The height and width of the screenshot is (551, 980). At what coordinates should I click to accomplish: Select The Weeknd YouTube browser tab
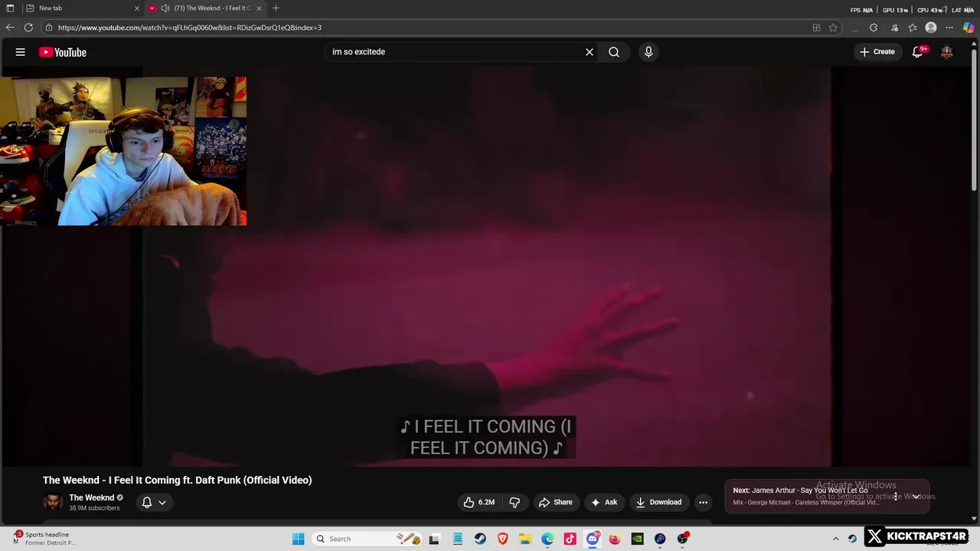coord(205,8)
